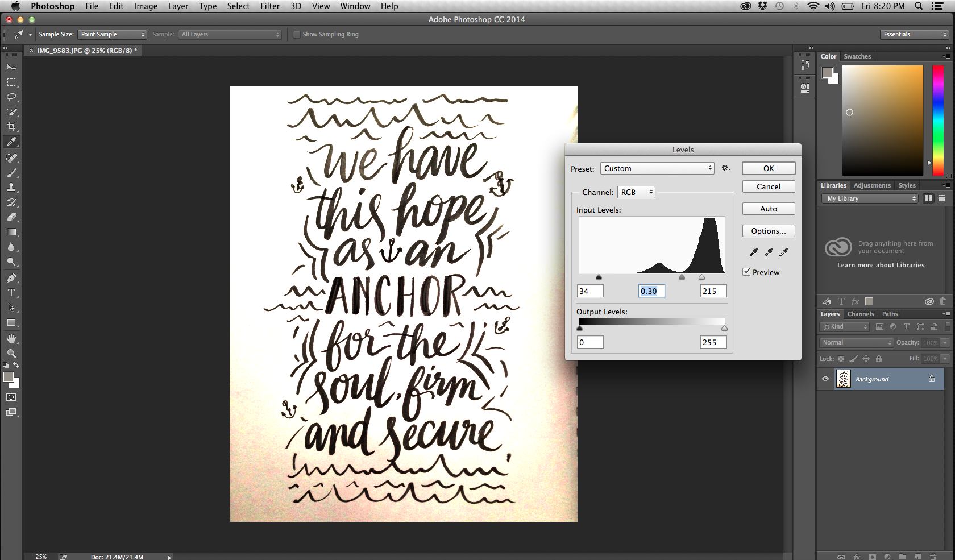Select the Pen tool

[x=11, y=278]
